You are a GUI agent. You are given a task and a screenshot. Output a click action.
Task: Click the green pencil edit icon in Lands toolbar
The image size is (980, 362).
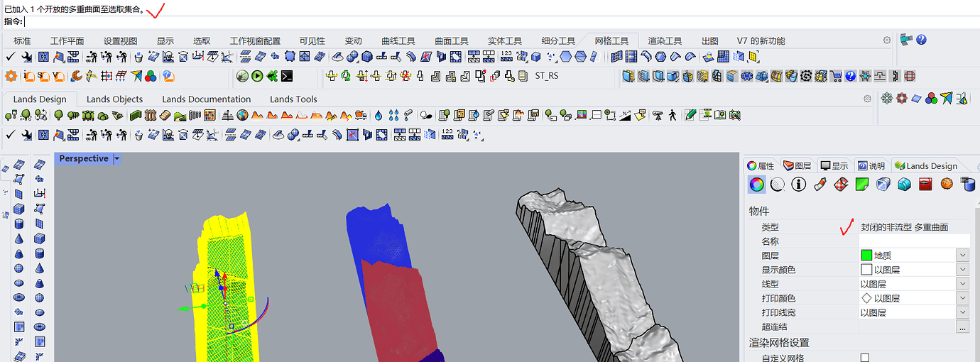690,115
